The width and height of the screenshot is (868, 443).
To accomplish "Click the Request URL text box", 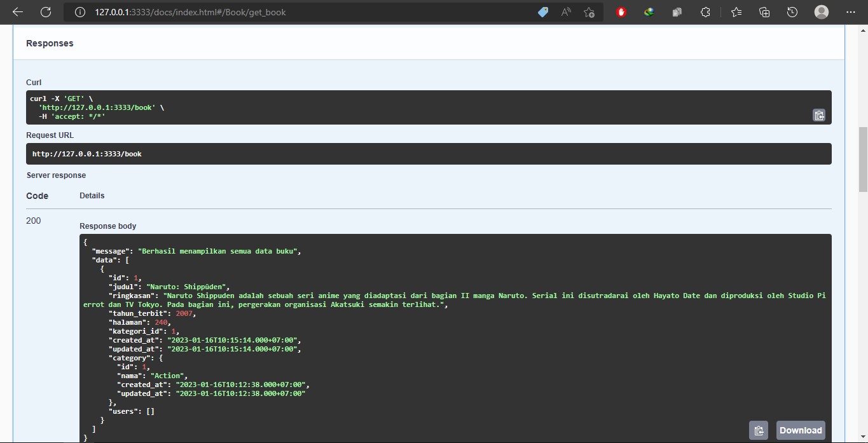I will [428, 154].
